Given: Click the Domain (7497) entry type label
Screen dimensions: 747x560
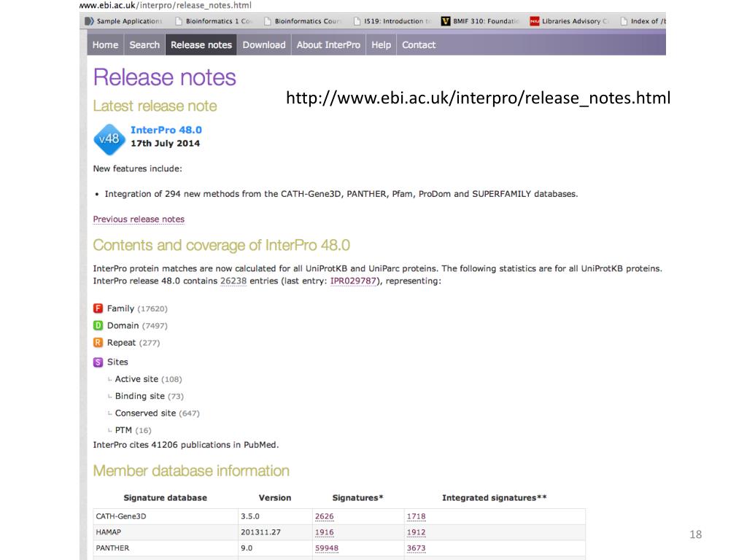Looking at the screenshot, I should click(137, 326).
